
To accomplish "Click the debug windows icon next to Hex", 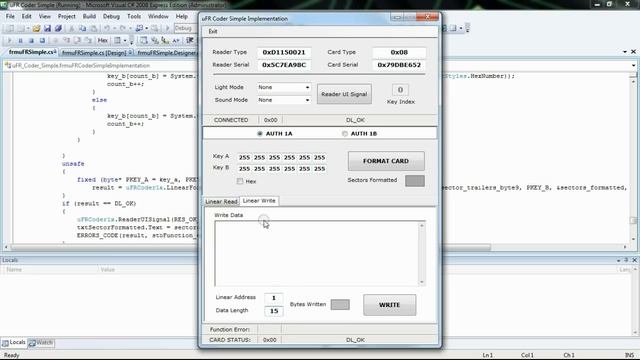I will point(117,40).
